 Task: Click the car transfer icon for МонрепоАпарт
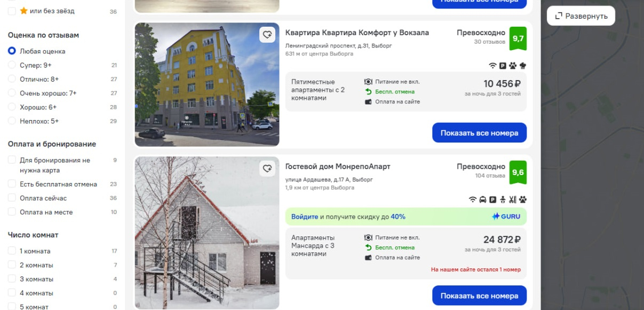(x=482, y=200)
